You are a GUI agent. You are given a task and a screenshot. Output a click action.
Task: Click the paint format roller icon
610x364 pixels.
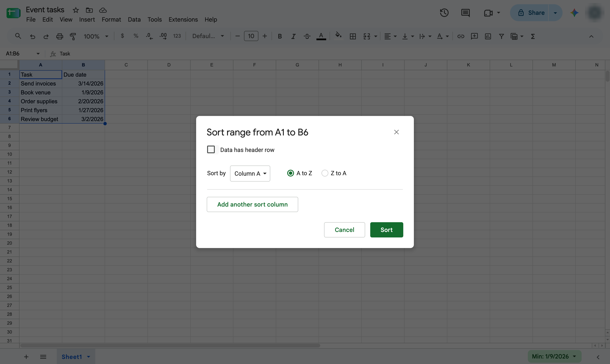(73, 37)
